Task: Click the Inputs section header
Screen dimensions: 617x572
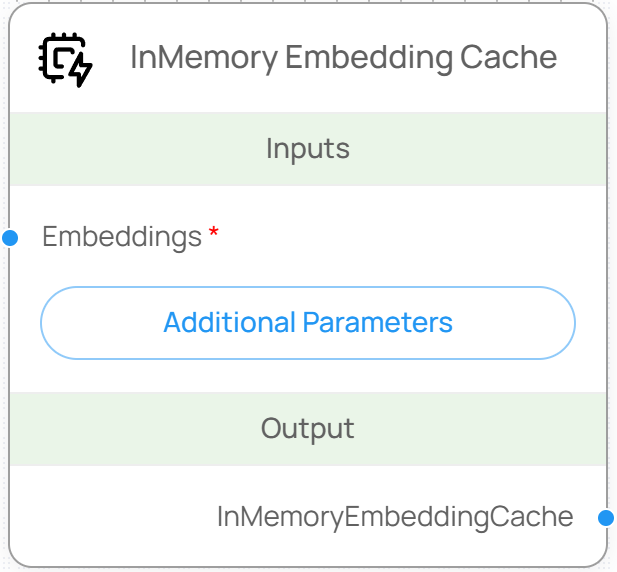Action: pyautogui.click(x=308, y=149)
